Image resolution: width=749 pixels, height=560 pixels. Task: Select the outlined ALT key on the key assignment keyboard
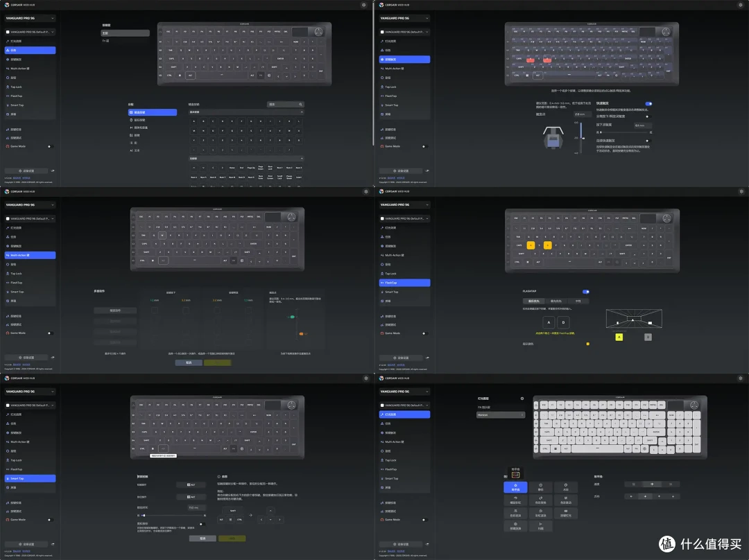point(190,76)
